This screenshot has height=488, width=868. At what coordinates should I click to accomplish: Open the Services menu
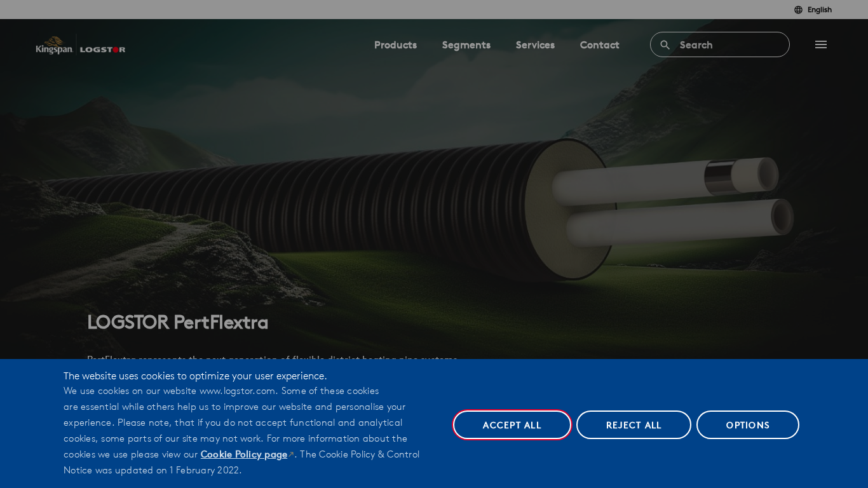[x=535, y=45]
